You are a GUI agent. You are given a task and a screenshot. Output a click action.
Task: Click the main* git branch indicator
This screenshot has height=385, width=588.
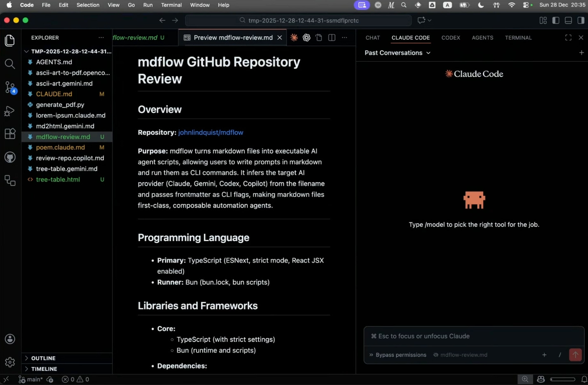pos(31,379)
